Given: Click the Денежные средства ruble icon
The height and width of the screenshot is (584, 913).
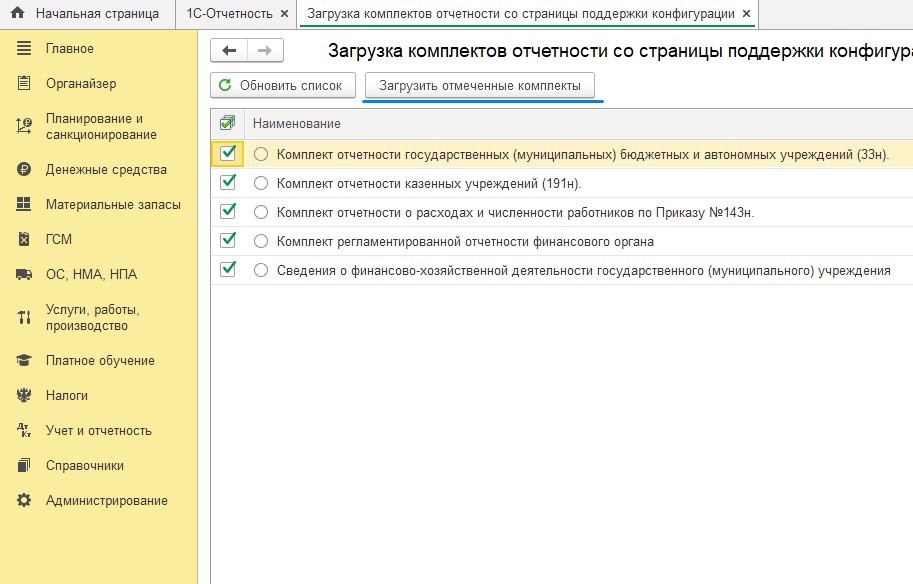Looking at the screenshot, I should (x=24, y=169).
